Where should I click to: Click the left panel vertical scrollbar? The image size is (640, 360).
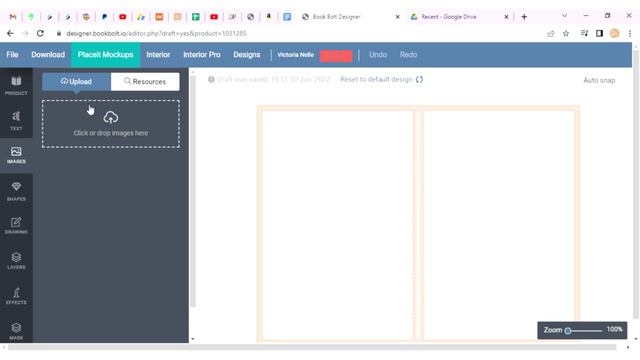[193, 191]
